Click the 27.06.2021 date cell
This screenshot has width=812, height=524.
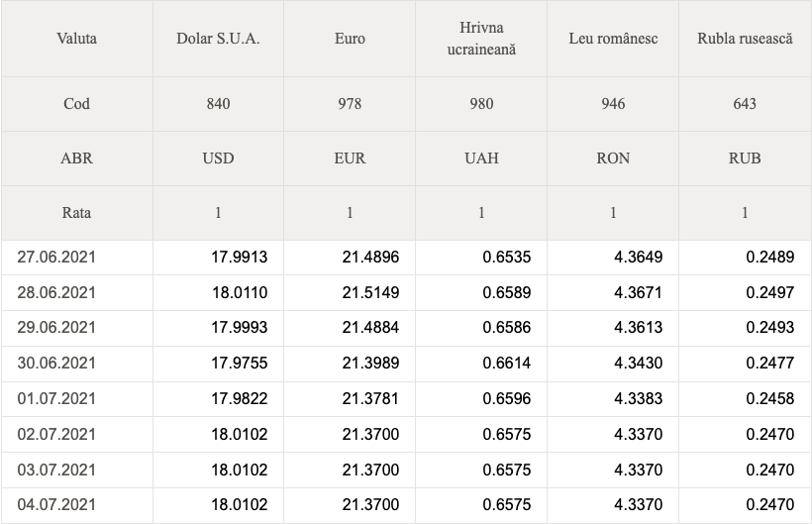click(x=76, y=258)
